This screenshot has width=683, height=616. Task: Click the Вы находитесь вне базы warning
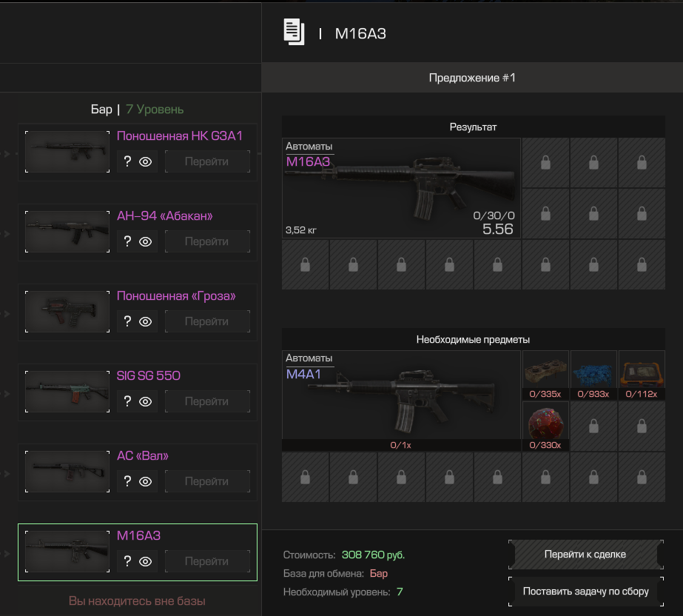137,600
